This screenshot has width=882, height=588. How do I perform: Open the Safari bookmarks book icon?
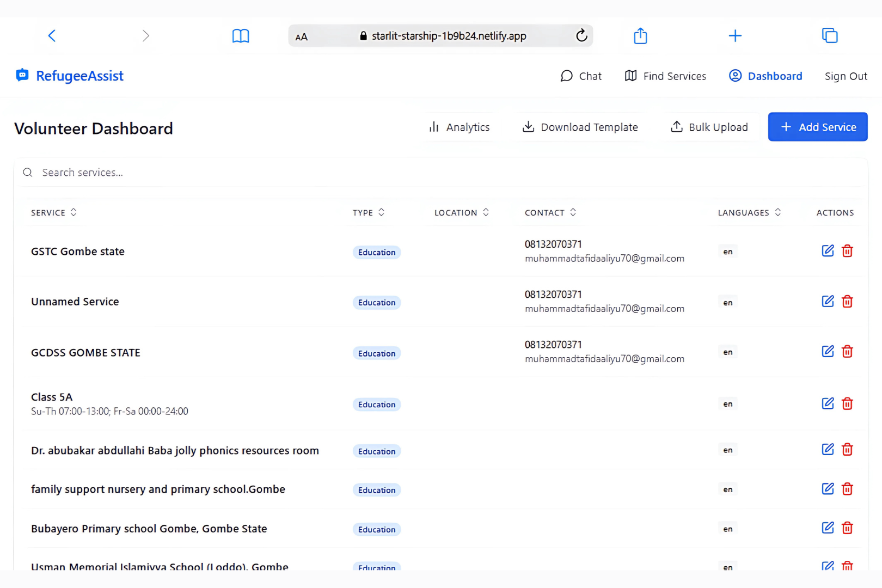click(x=241, y=36)
